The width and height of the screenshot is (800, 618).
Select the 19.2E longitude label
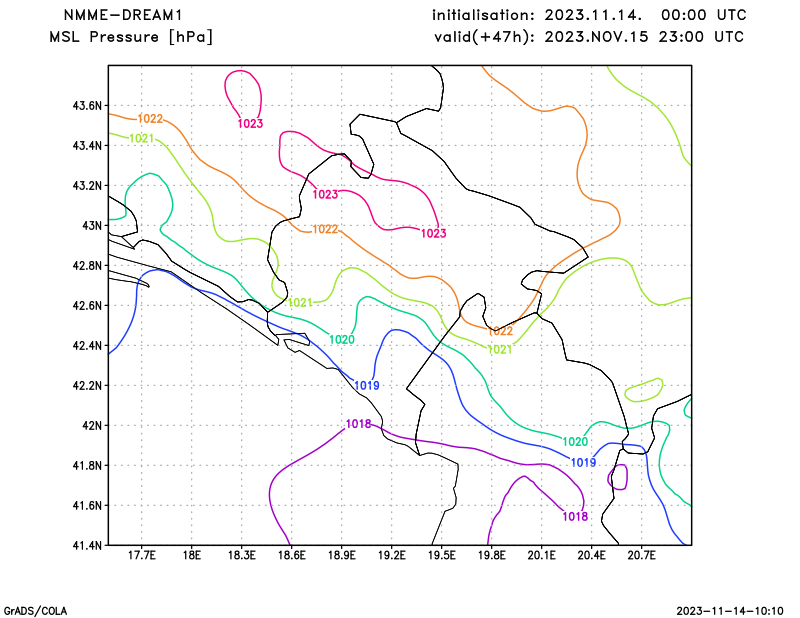[x=391, y=555]
